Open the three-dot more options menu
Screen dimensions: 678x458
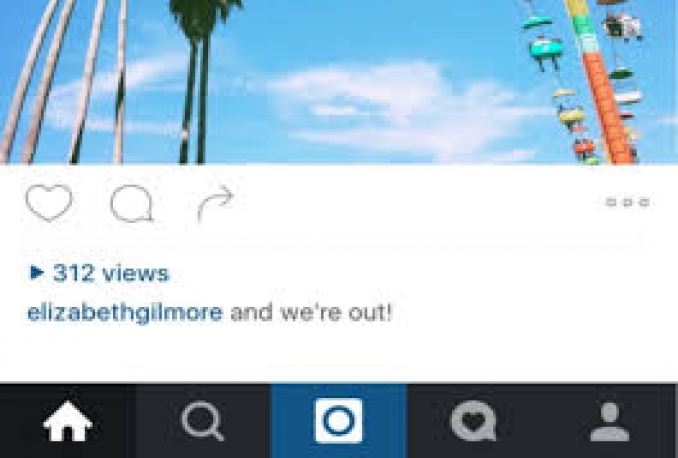pyautogui.click(x=628, y=202)
